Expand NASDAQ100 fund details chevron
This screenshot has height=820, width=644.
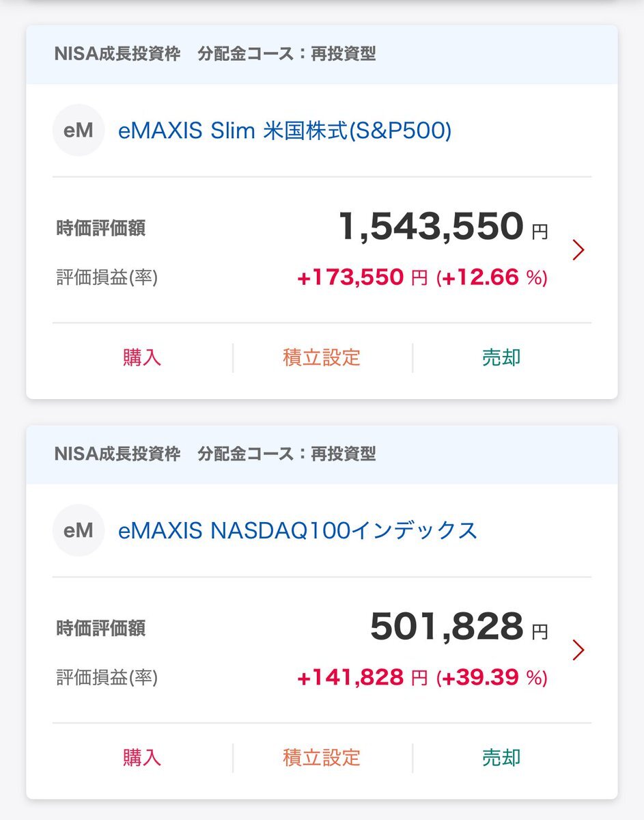pyautogui.click(x=578, y=650)
